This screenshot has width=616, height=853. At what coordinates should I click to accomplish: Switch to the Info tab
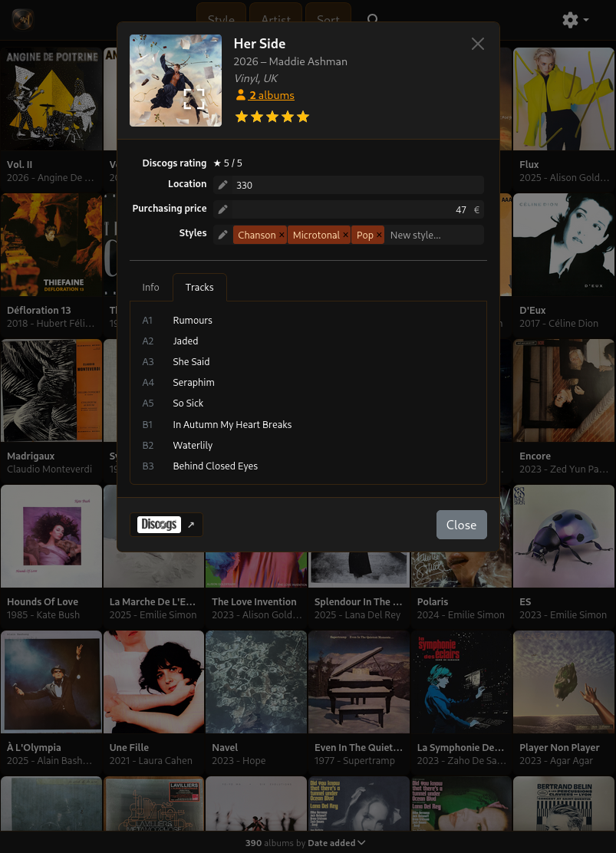150,287
